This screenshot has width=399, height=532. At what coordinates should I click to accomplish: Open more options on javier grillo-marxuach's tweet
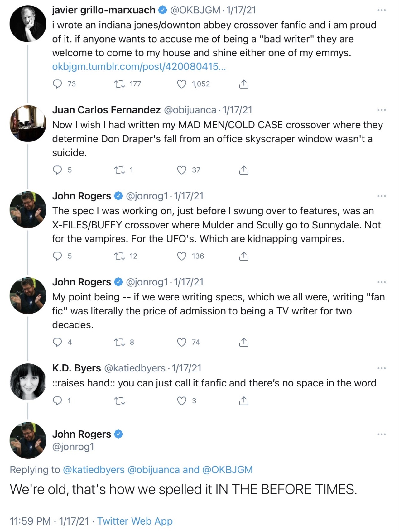[x=381, y=10]
